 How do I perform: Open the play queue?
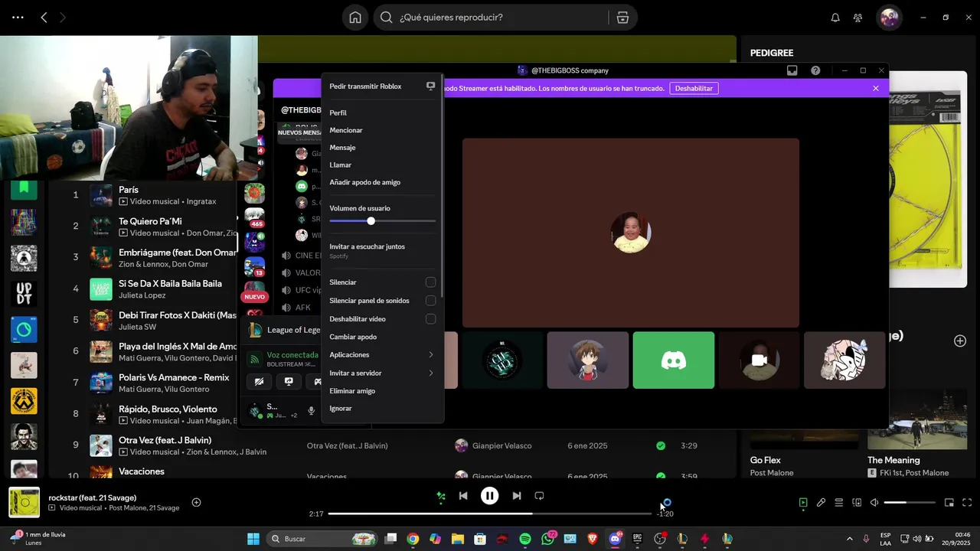839,503
